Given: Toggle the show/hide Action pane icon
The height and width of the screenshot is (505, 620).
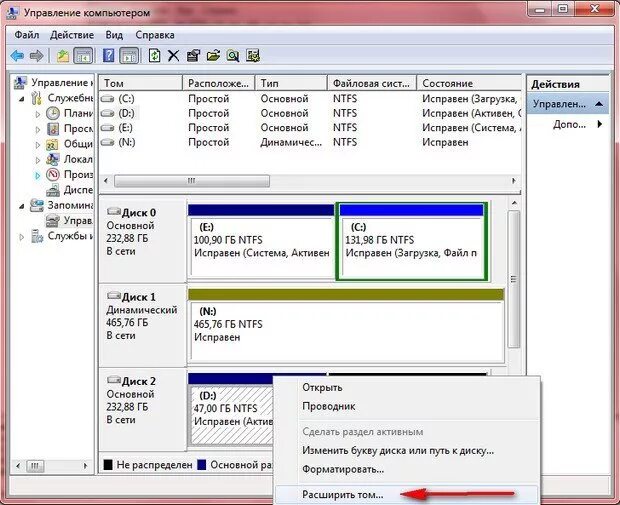Looking at the screenshot, I should [x=129, y=56].
